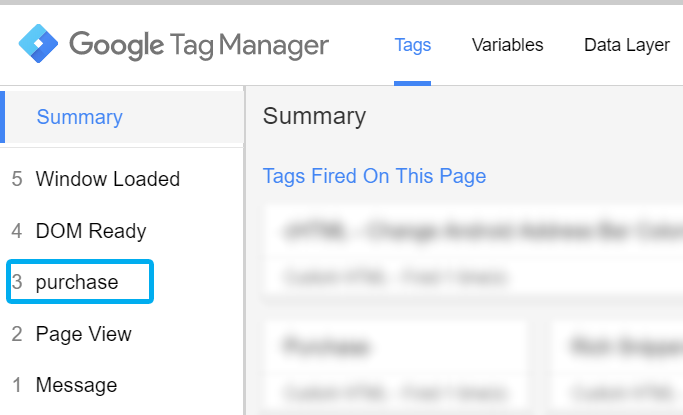Choose the Page View event
The image size is (683, 415).
click(83, 334)
